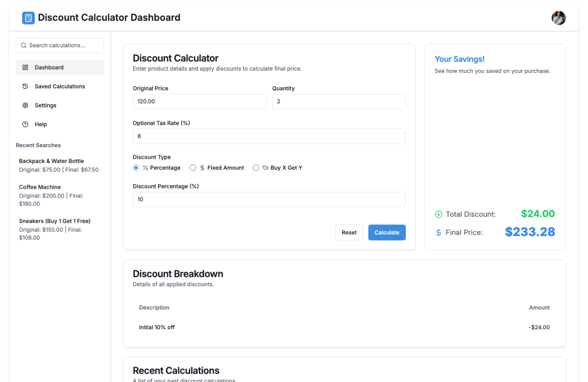Select the Percentage discount radio button
Screen dimensions: 588x382
pyautogui.click(x=136, y=168)
